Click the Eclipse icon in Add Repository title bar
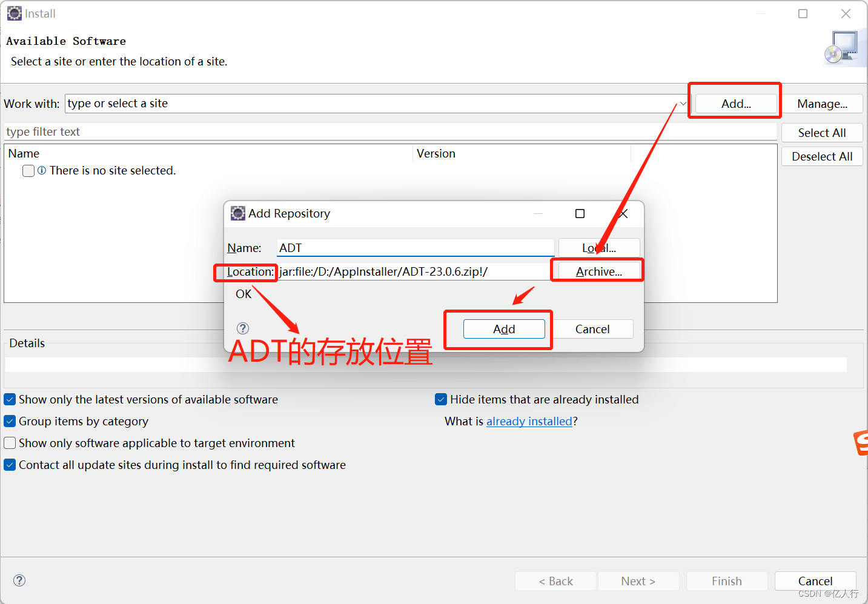868x604 pixels. [x=238, y=213]
